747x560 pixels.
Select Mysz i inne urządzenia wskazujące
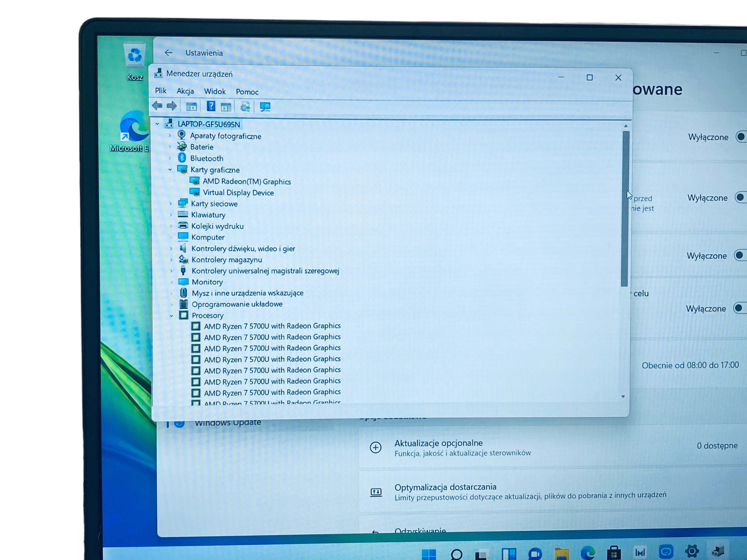[x=248, y=293]
